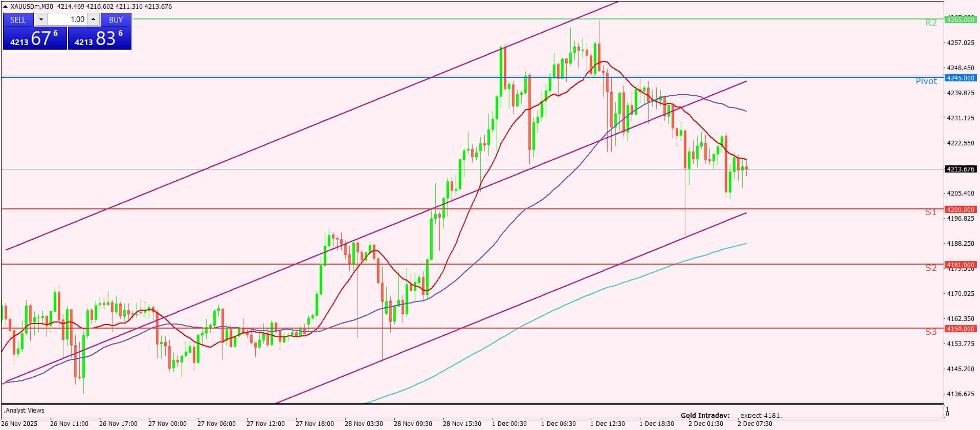980x430 pixels.
Task: Select the Pivot line label
Action: coord(926,81)
